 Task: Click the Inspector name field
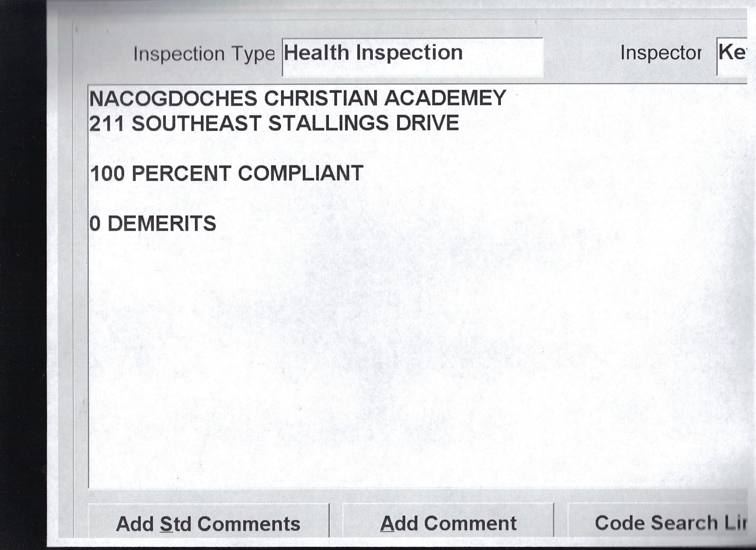[x=732, y=56]
